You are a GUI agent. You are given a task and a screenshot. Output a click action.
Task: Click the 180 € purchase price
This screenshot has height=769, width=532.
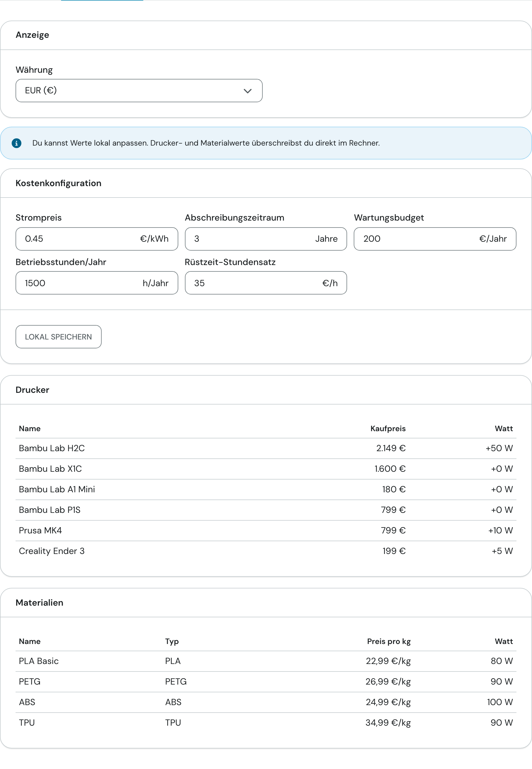coord(394,490)
